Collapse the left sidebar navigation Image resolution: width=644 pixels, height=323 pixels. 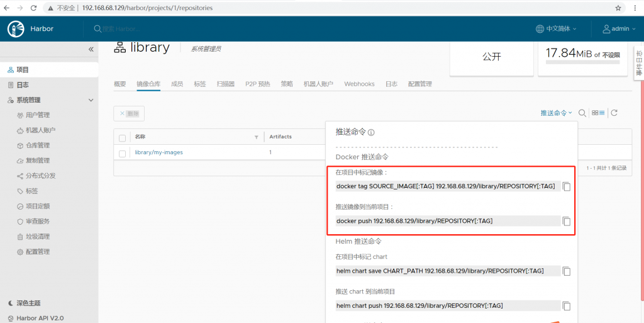(91, 49)
